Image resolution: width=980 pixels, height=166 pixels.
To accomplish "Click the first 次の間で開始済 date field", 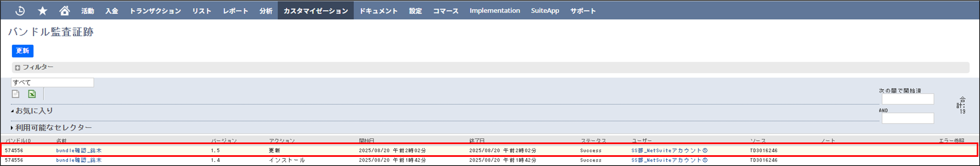I will (908, 99).
